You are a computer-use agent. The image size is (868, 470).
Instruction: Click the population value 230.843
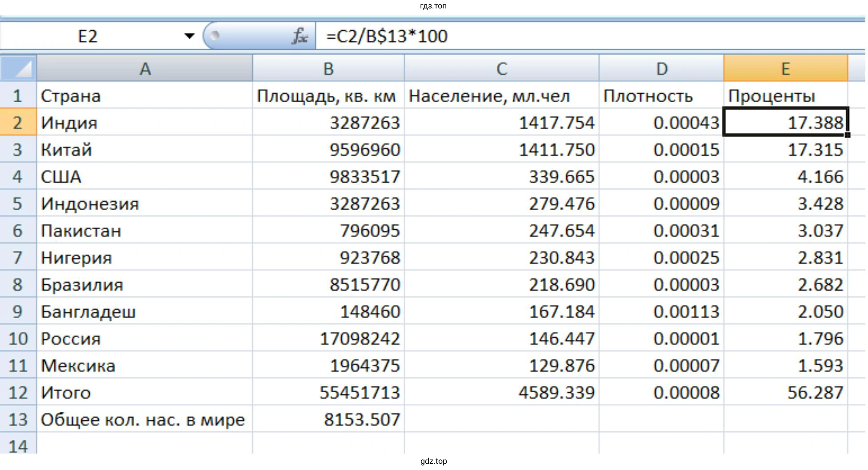tap(502, 258)
